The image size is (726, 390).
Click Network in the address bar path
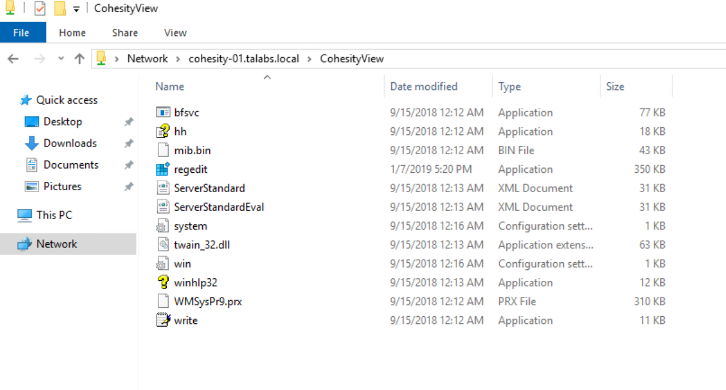tap(147, 59)
